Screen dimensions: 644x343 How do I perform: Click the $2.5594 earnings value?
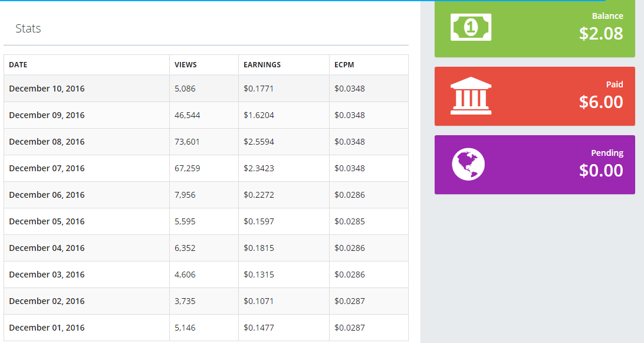coord(259,142)
